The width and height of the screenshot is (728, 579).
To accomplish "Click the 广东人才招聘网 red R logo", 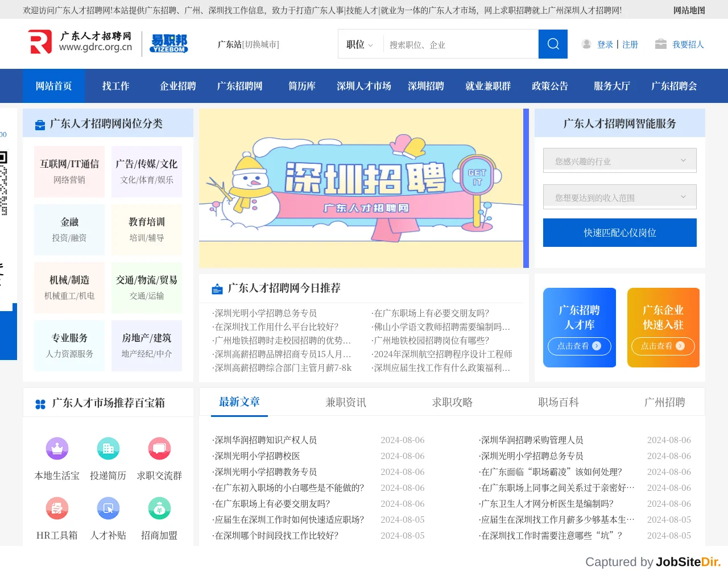I will point(40,42).
